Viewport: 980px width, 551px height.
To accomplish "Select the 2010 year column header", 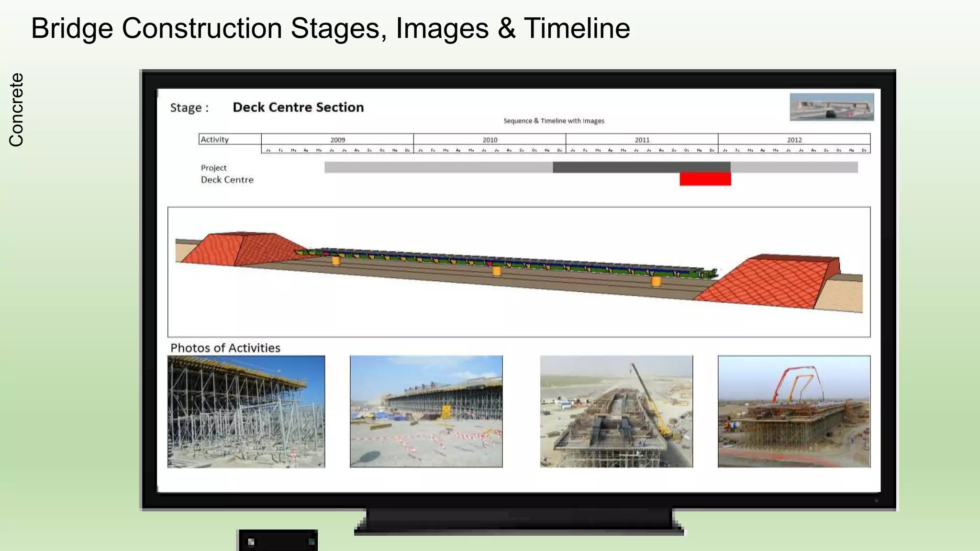I will tap(490, 140).
